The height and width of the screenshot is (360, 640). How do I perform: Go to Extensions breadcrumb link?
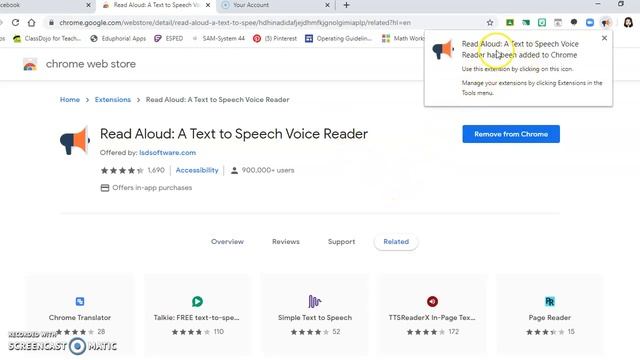pyautogui.click(x=113, y=100)
